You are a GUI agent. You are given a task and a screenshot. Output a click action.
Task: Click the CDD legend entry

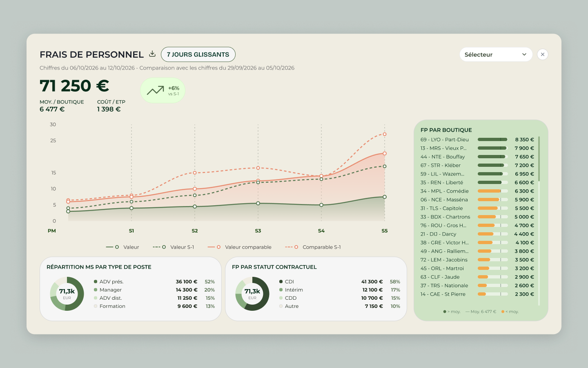[x=340, y=298]
